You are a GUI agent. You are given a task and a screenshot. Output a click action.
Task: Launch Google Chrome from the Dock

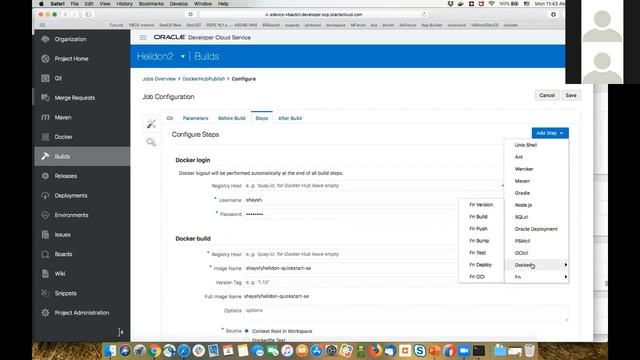click(x=154, y=350)
